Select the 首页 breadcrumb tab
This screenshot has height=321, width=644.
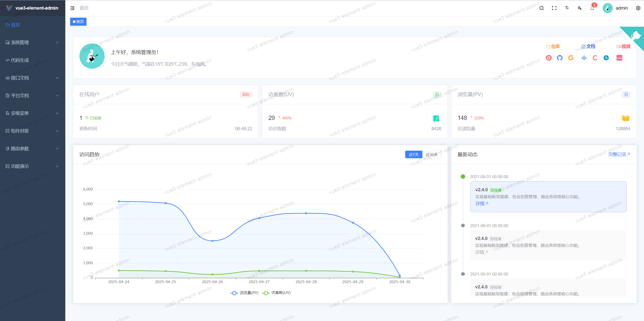click(78, 21)
